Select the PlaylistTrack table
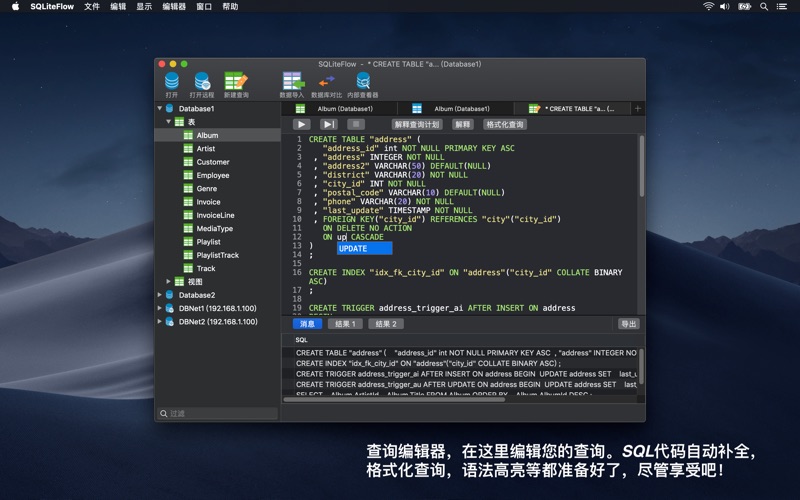 point(217,255)
